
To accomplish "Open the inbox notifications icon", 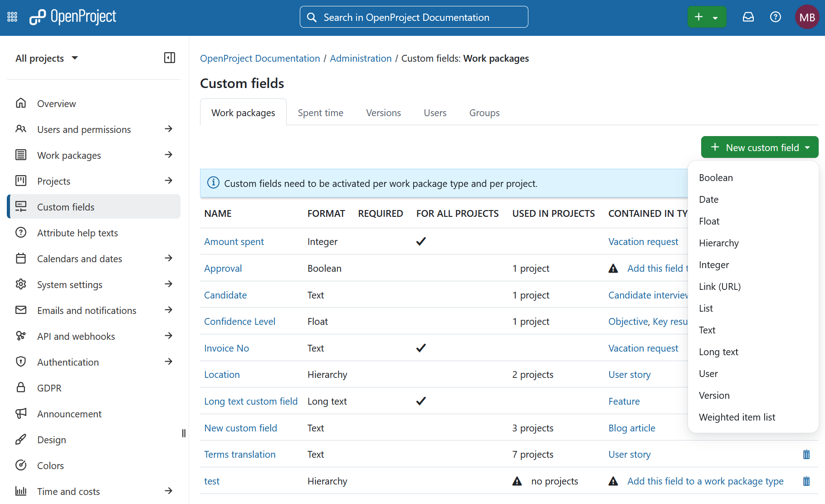I will coord(748,17).
